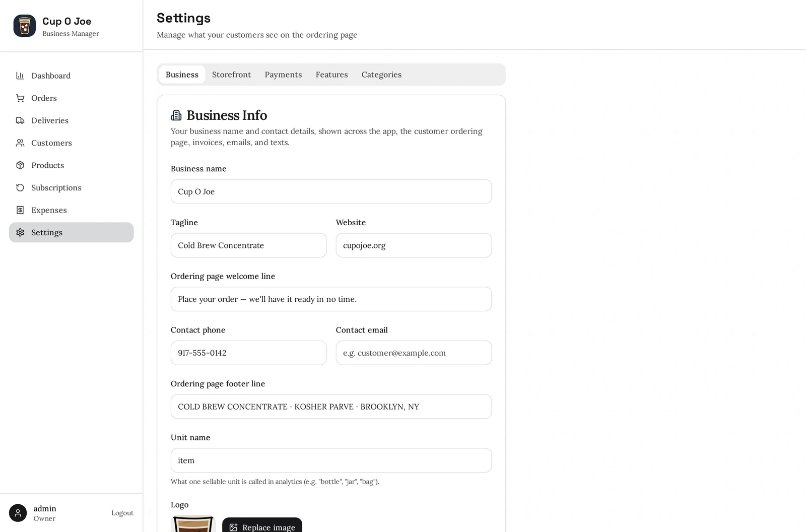The width and height of the screenshot is (806, 532).
Task: Open the Dashboard page
Action: click(72, 76)
